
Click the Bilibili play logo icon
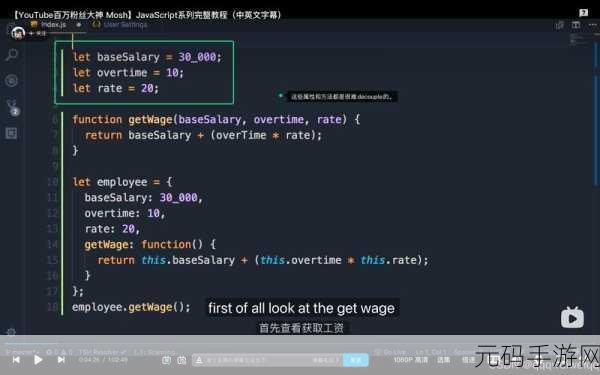pos(572,317)
